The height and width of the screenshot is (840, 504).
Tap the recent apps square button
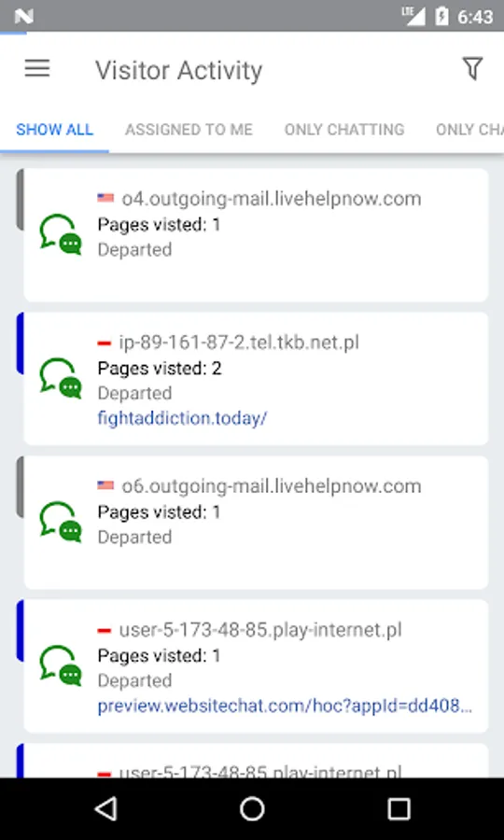coord(399,809)
